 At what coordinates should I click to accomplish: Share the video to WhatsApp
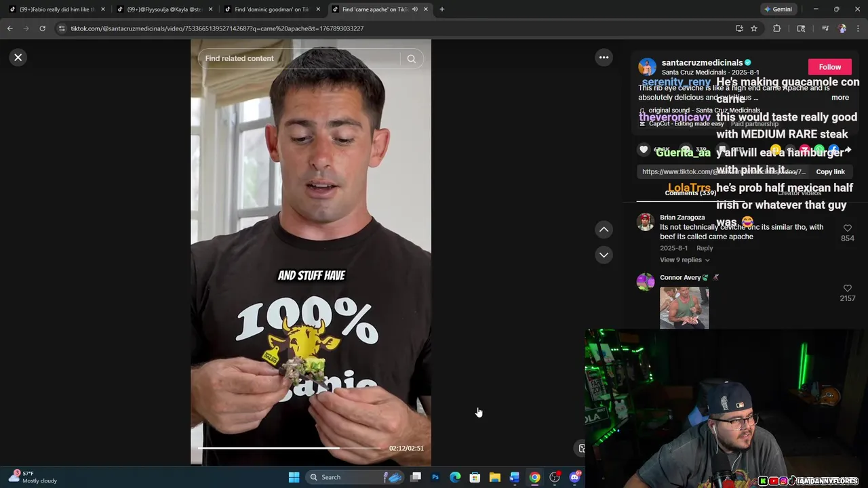point(819,150)
